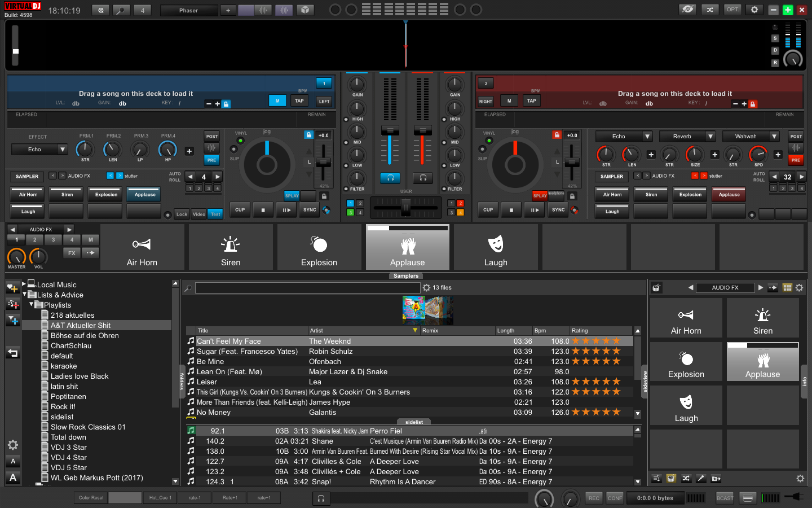Screen dimensions: 812x508
Task: Click the Phaser effect selector in top toolbar
Action: click(189, 10)
